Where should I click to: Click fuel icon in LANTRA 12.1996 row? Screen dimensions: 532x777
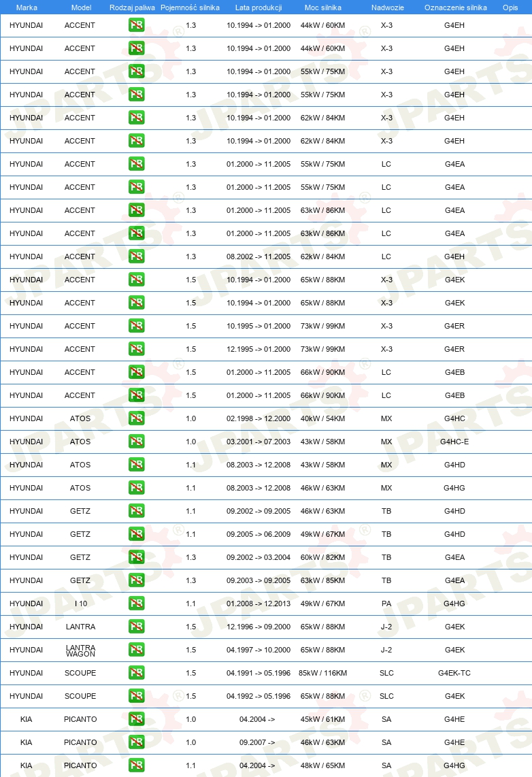(x=137, y=627)
